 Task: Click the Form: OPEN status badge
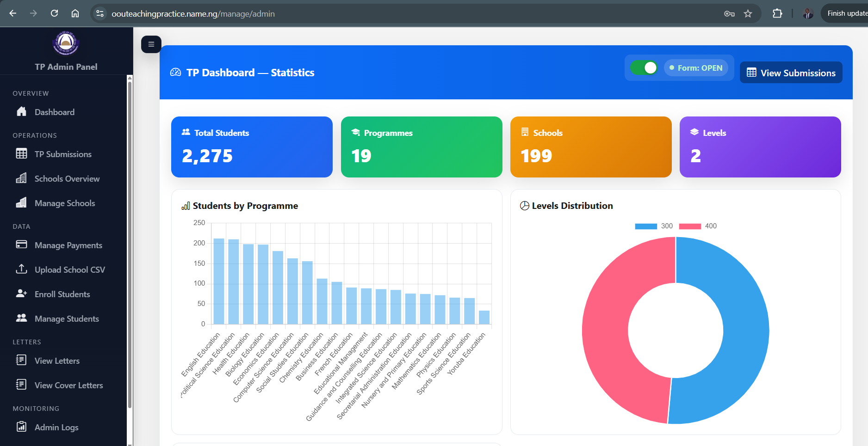click(x=696, y=67)
